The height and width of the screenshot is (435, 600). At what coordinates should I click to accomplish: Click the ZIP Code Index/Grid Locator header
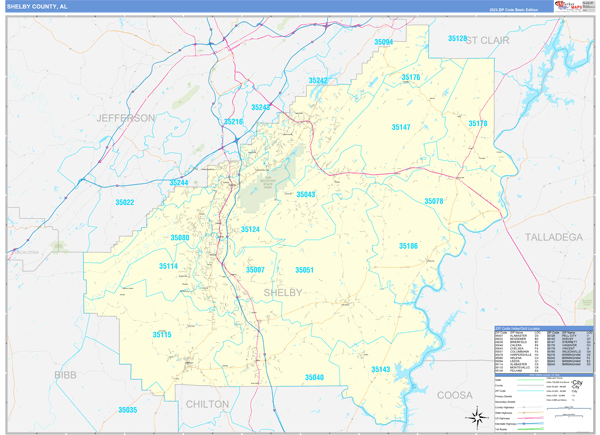544,328
